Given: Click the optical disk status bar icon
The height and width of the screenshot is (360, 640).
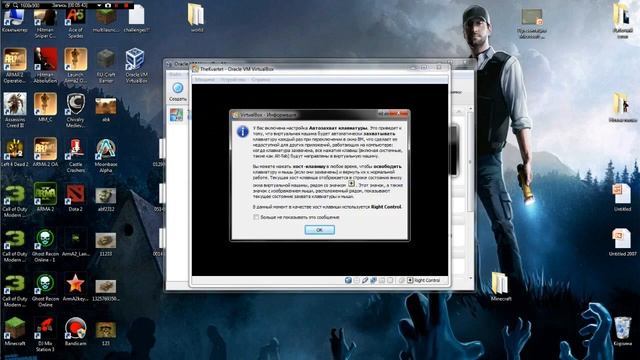Looking at the screenshot, I should [357, 280].
